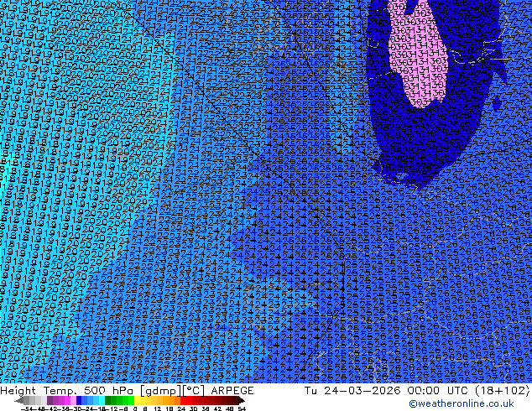The image size is (532, 411).
Task: Click the '[gdmp]' unit label
Action: pos(160,391)
